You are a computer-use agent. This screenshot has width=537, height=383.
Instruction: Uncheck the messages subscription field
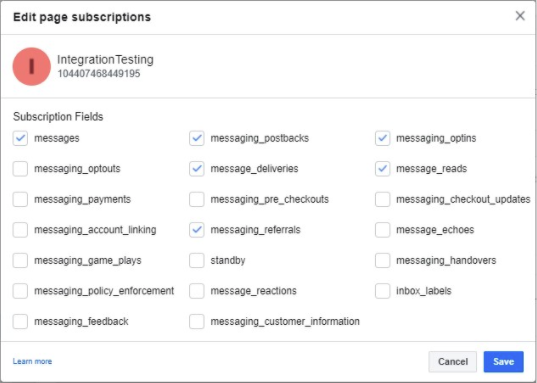click(20, 138)
